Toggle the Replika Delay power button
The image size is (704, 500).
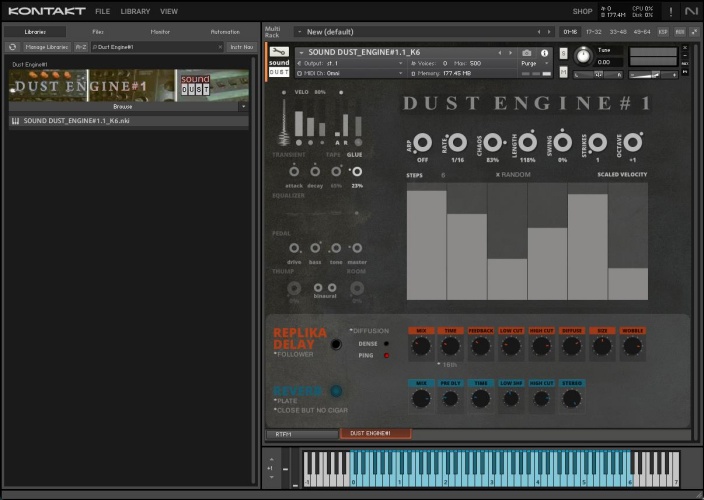point(336,344)
